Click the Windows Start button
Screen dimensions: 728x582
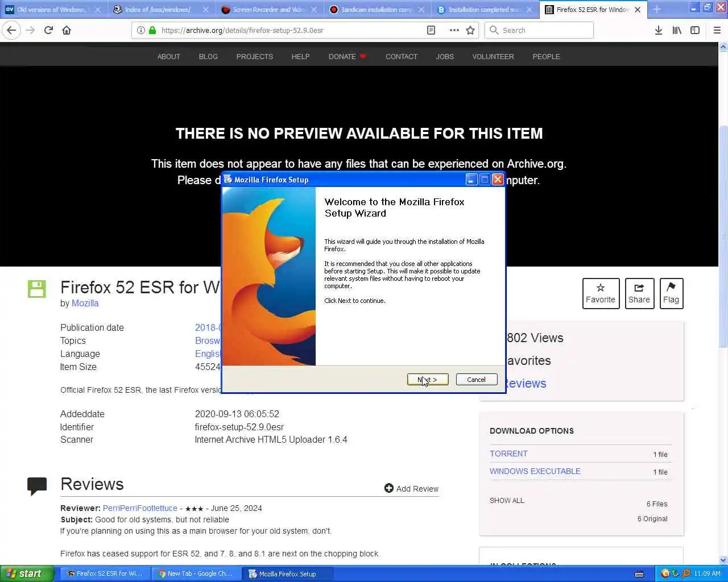pyautogui.click(x=27, y=573)
